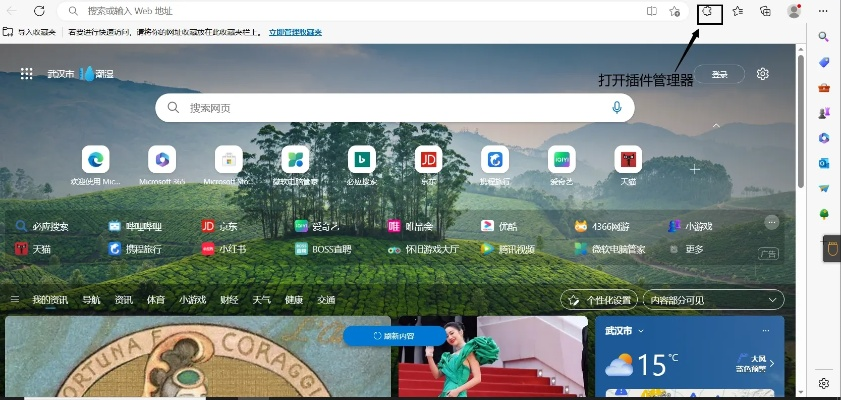Open the sidebar Shopping tag icon
The width and height of the screenshot is (841, 400).
pyautogui.click(x=824, y=62)
